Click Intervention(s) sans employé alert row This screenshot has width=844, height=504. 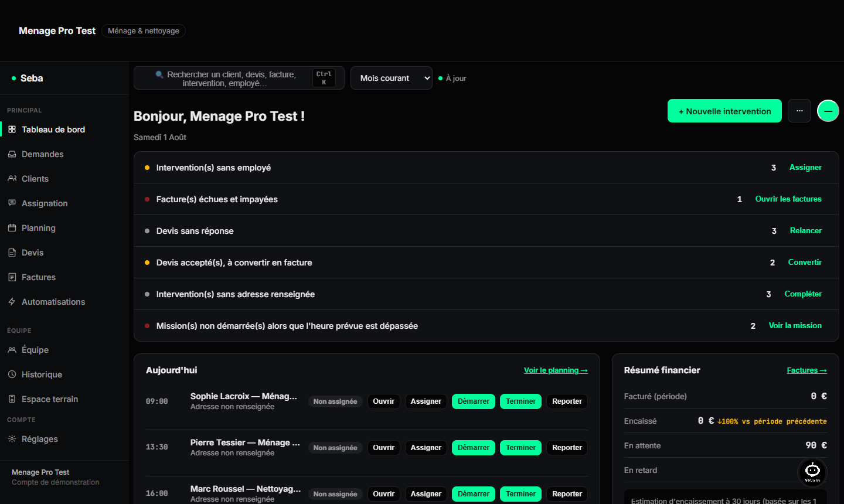[x=486, y=168]
